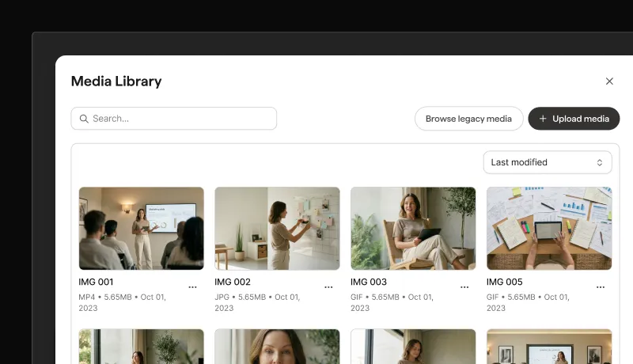Open the Last modified sort dropdown

[548, 162]
